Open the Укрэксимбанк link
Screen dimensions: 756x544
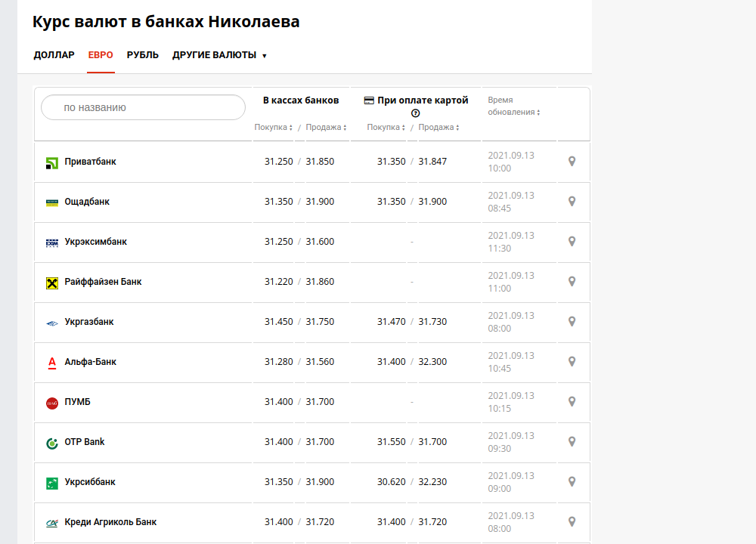[x=96, y=242]
